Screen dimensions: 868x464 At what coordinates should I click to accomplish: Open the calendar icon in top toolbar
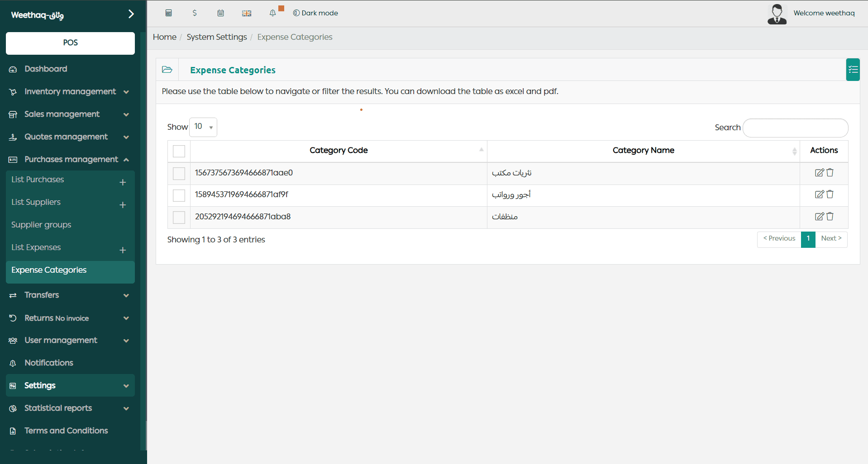point(220,13)
